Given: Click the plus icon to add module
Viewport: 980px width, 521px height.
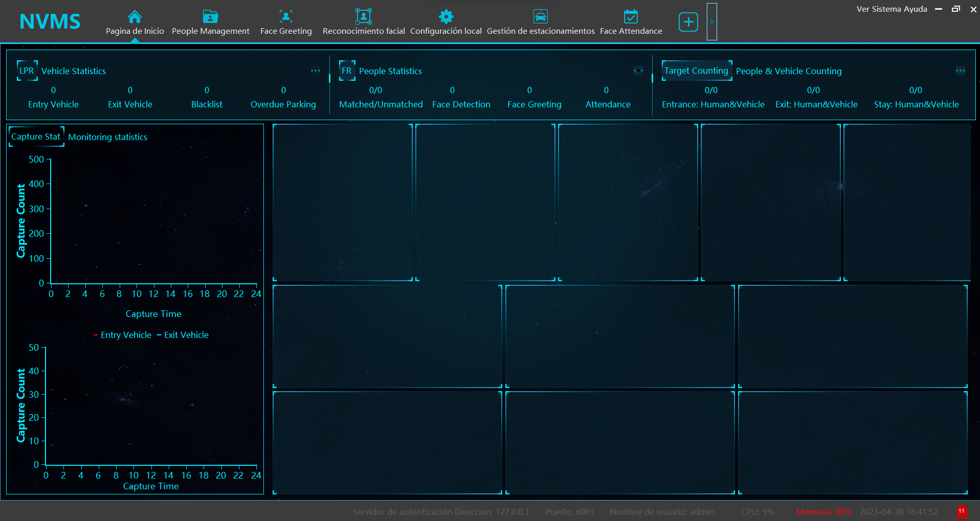Looking at the screenshot, I should click(688, 22).
